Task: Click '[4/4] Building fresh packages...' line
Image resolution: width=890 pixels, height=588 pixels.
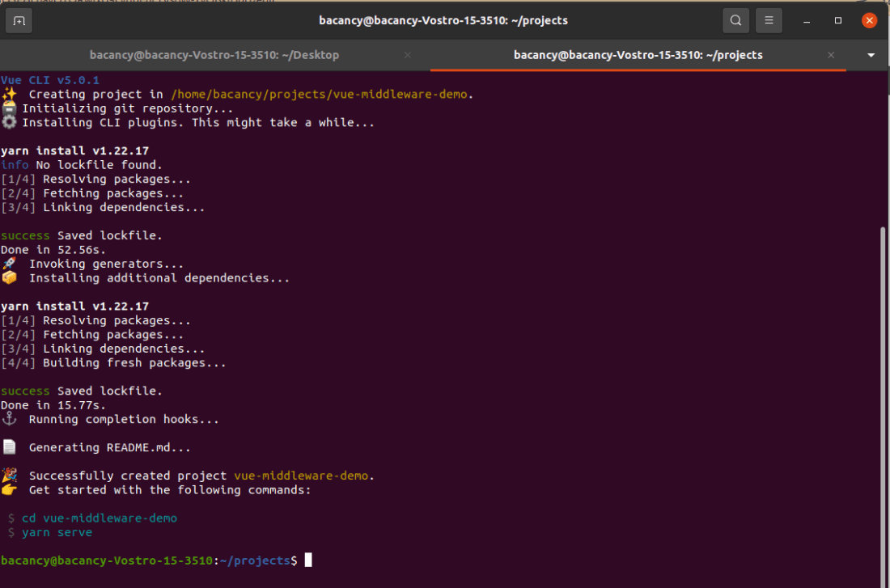Action: tap(113, 362)
